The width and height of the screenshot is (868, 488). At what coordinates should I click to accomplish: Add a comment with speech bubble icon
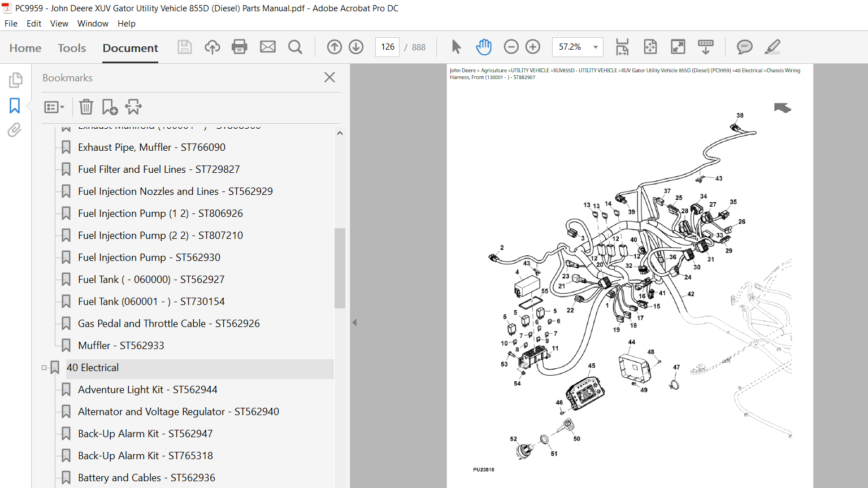click(745, 47)
